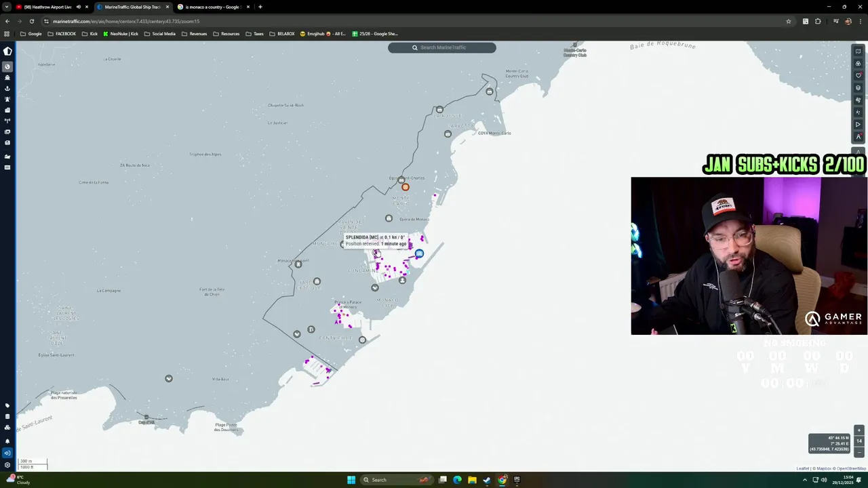Open the Lighthouse icon in sidebar
Screen dimensions: 868x488
coord(7,99)
